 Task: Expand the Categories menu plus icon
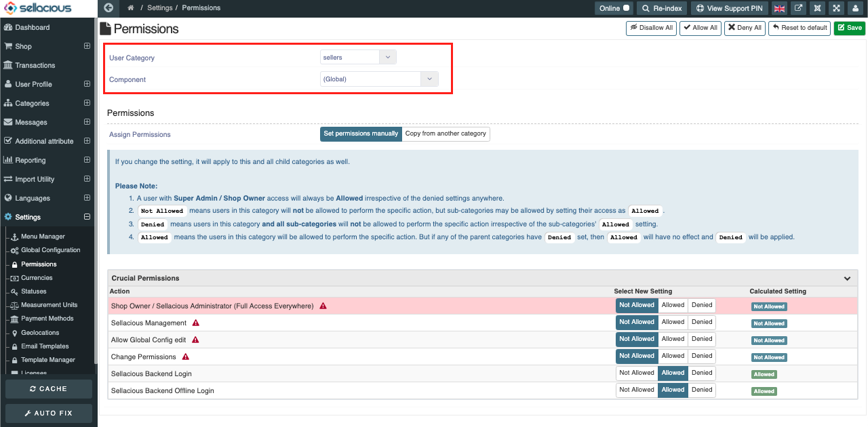tap(87, 103)
